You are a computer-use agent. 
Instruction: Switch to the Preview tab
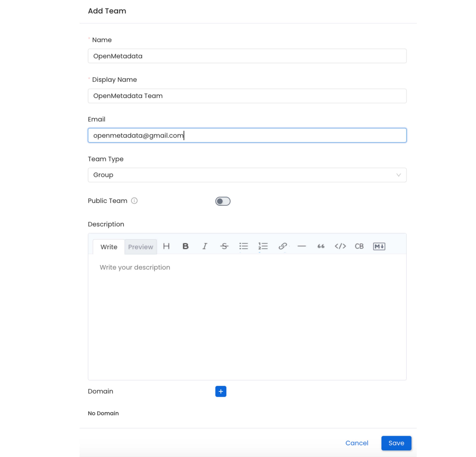pyautogui.click(x=141, y=247)
